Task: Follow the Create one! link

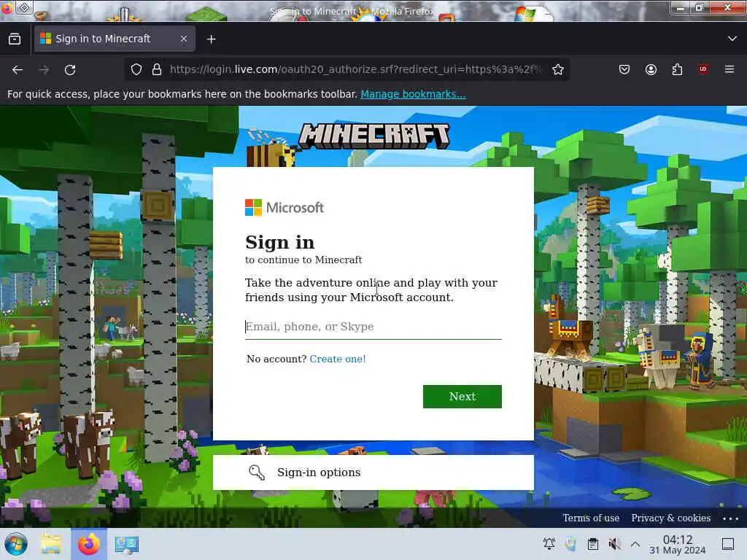Action: pyautogui.click(x=338, y=359)
